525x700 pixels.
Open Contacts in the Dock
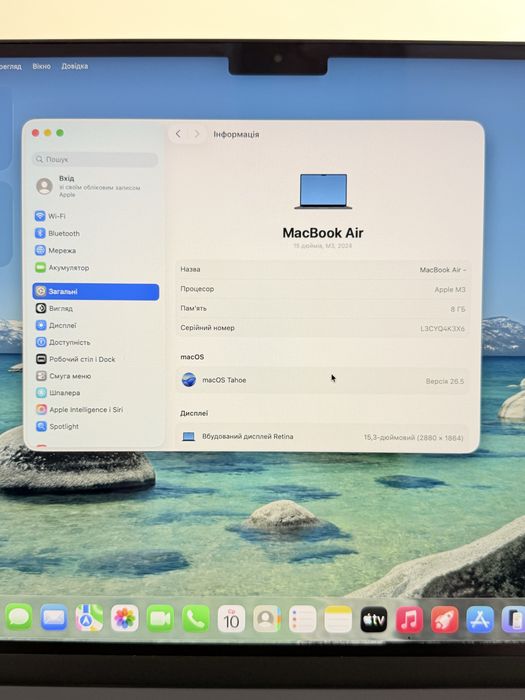(x=267, y=619)
